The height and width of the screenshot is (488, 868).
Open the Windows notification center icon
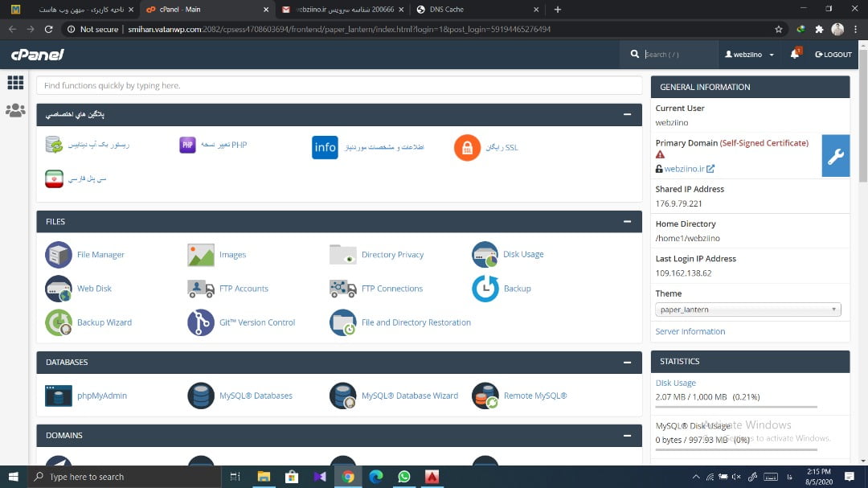tap(850, 477)
